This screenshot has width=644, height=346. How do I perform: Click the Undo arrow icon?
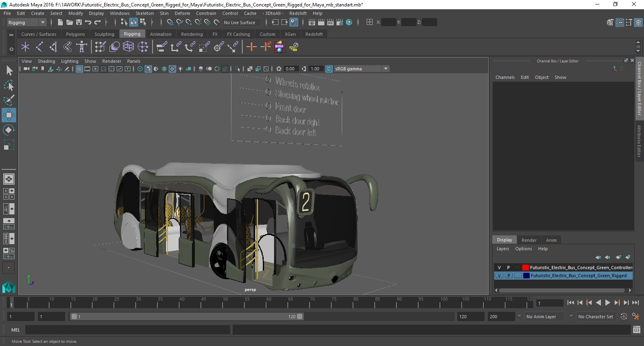(x=88, y=23)
